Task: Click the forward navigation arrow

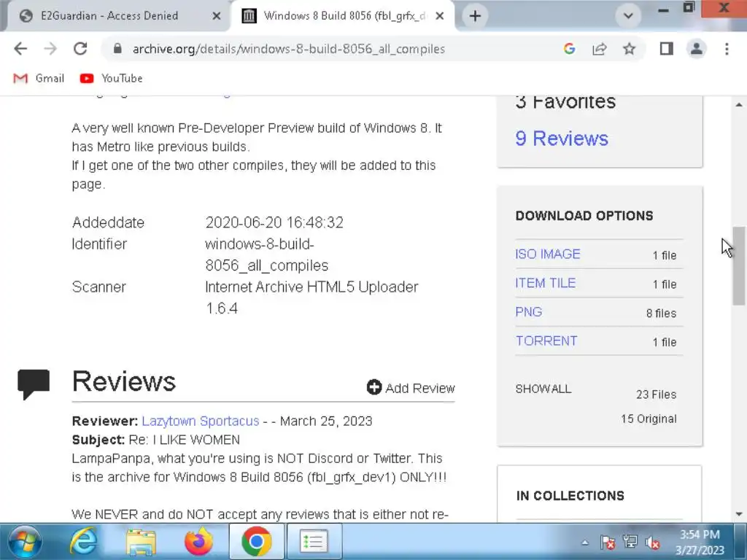Action: [x=50, y=49]
